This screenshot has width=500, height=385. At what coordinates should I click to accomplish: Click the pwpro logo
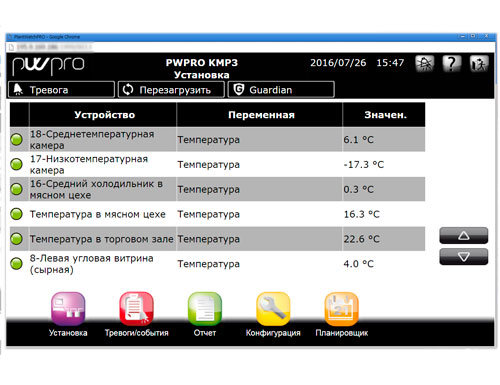pyautogui.click(x=48, y=65)
